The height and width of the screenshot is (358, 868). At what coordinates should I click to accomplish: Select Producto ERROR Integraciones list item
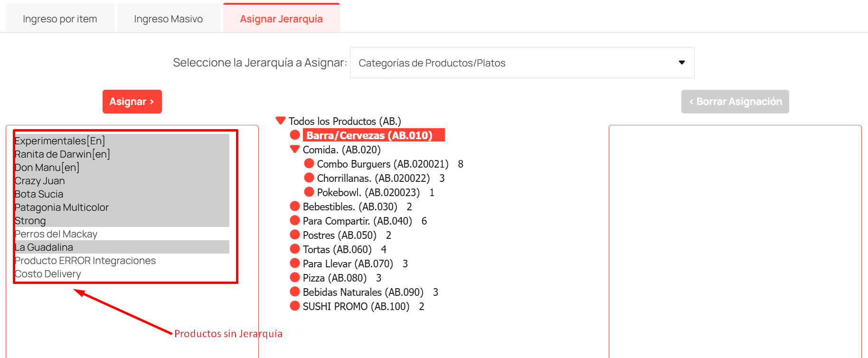tap(85, 261)
